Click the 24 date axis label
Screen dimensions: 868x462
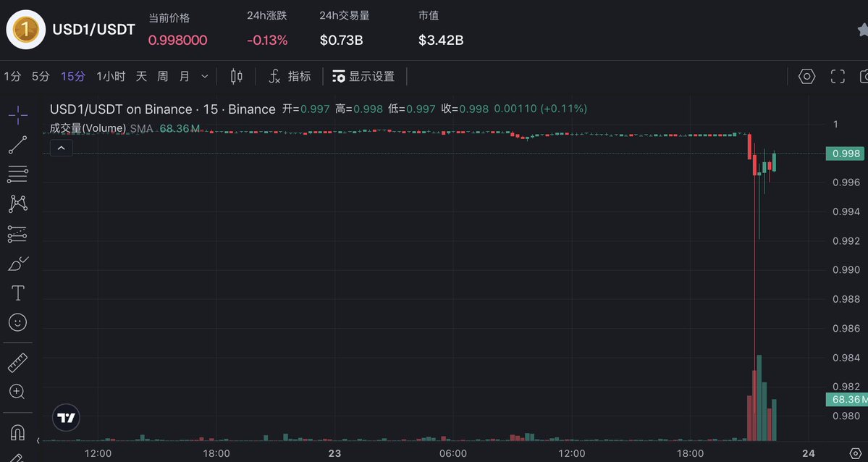[x=808, y=454]
